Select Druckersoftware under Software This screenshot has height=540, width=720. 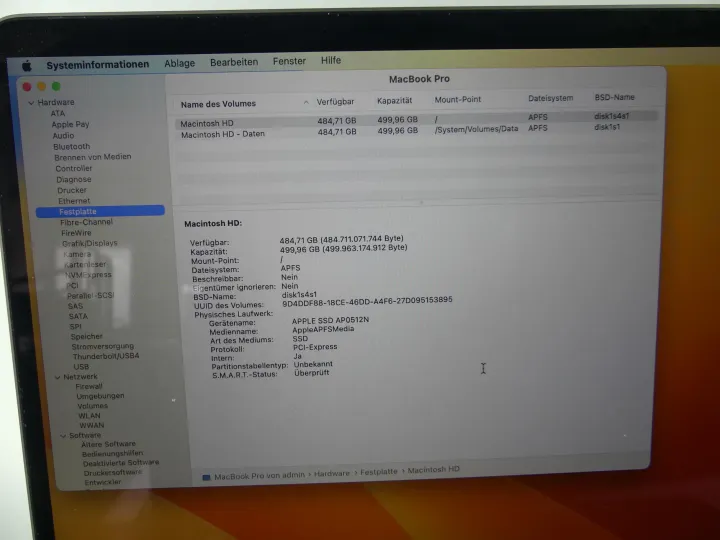tap(112, 472)
